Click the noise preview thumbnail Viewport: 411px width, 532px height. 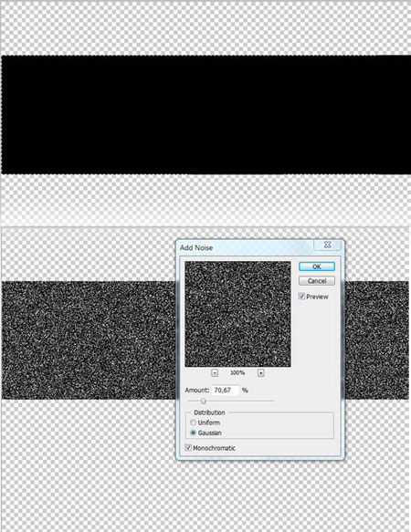(237, 314)
